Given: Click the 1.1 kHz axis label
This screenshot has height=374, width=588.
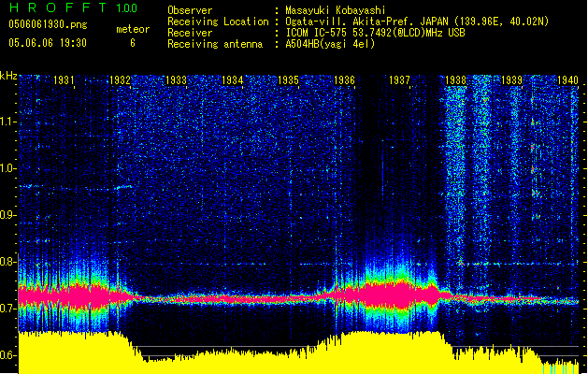Looking at the screenshot, I should pyautogui.click(x=8, y=122).
